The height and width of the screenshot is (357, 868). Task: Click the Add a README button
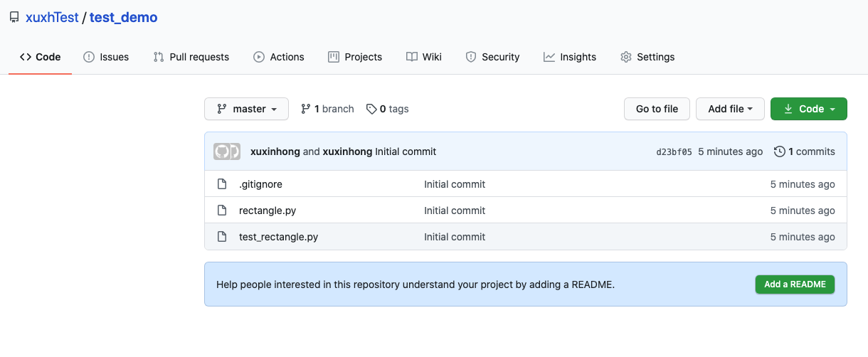[x=795, y=284]
